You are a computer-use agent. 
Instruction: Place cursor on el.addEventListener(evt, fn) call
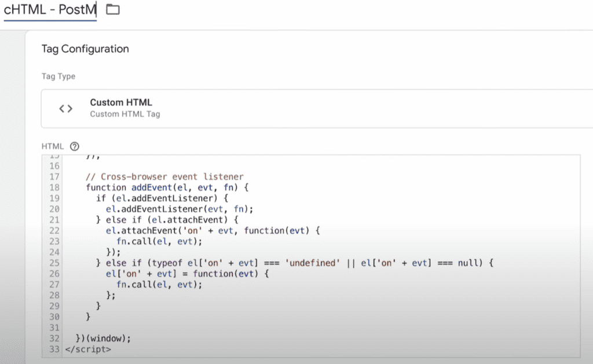(x=180, y=209)
